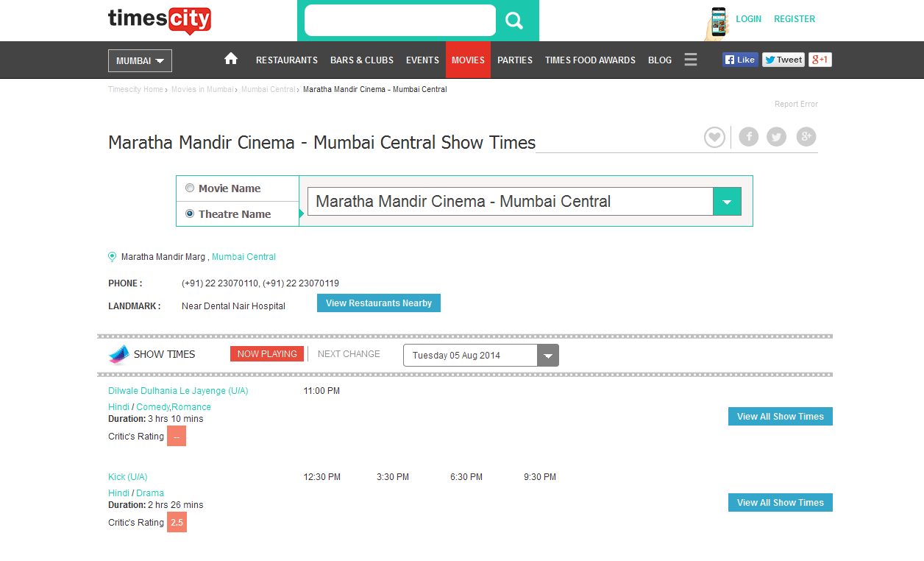The image size is (924, 561).
Task: Click the heart favorite icon
Action: pyautogui.click(x=714, y=137)
